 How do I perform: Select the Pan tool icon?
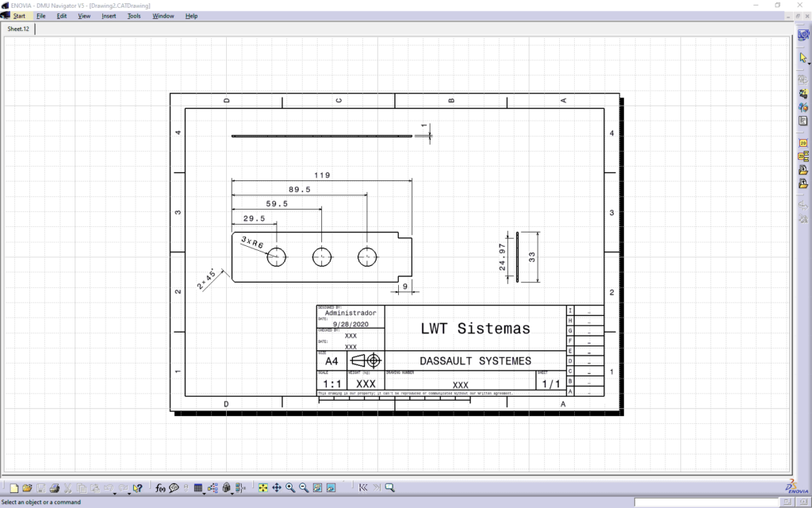(x=275, y=487)
